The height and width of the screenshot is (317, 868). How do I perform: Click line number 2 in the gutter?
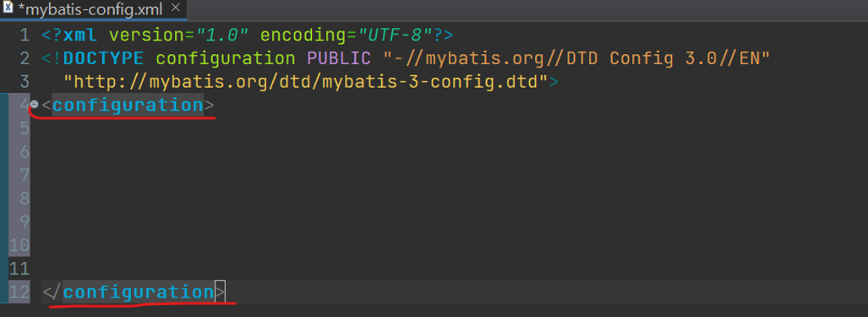tap(25, 58)
